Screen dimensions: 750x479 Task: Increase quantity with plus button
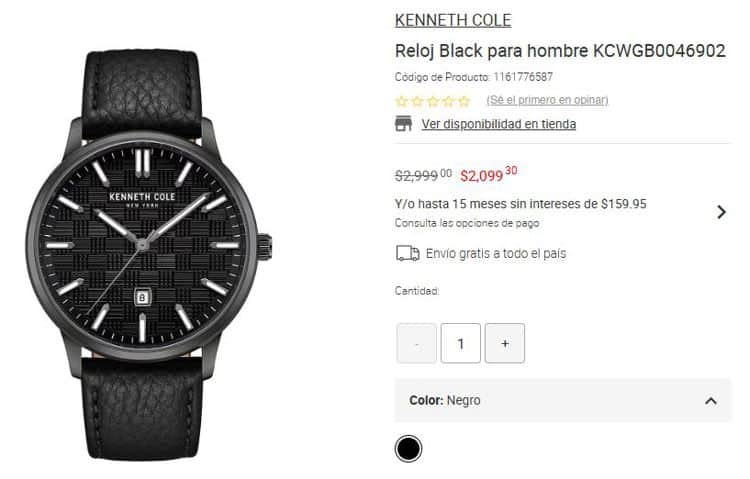505,343
